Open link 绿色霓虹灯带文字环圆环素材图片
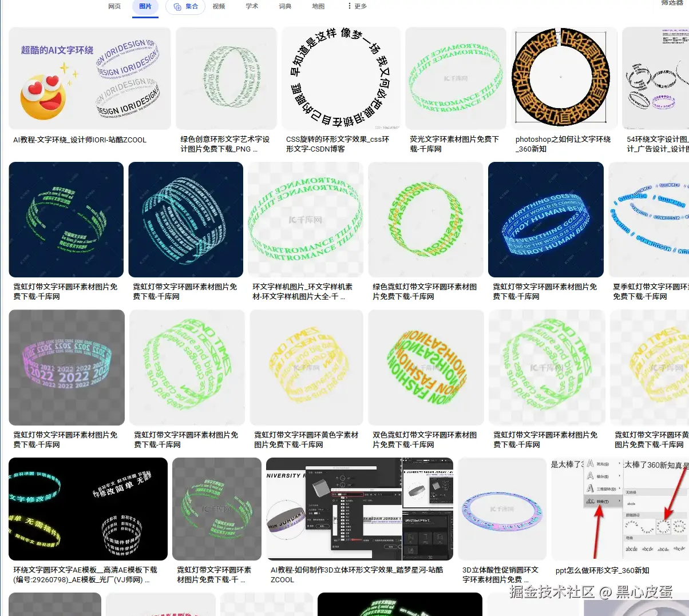Image resolution: width=689 pixels, height=616 pixels. pyautogui.click(x=425, y=292)
